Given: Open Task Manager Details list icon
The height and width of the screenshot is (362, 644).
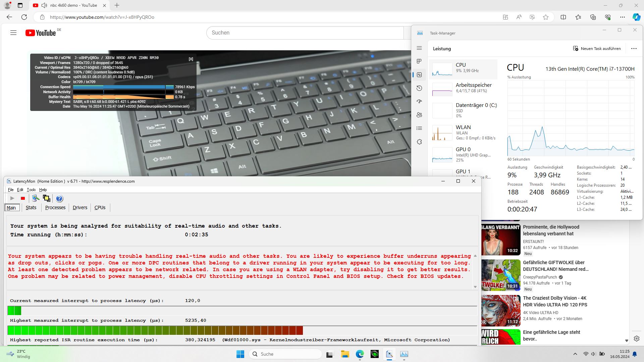Looking at the screenshot, I should pyautogui.click(x=419, y=128).
